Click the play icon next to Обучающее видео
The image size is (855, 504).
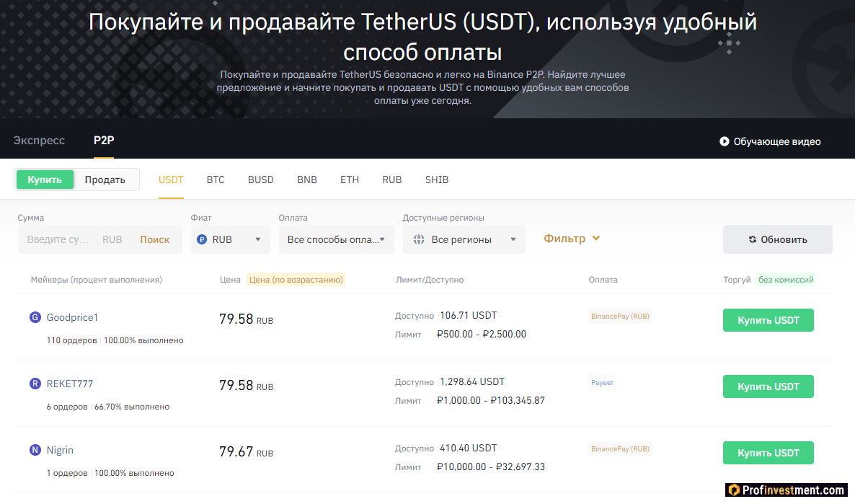point(724,141)
